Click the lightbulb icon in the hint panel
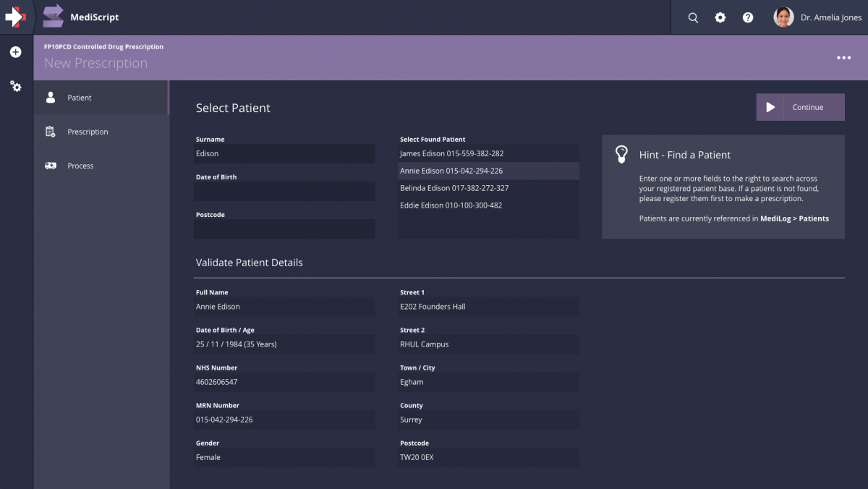868x489 pixels. (x=622, y=153)
